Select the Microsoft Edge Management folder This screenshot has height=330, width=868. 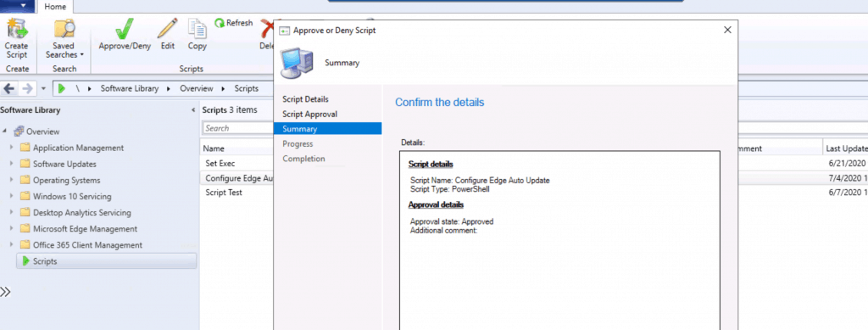tap(85, 229)
